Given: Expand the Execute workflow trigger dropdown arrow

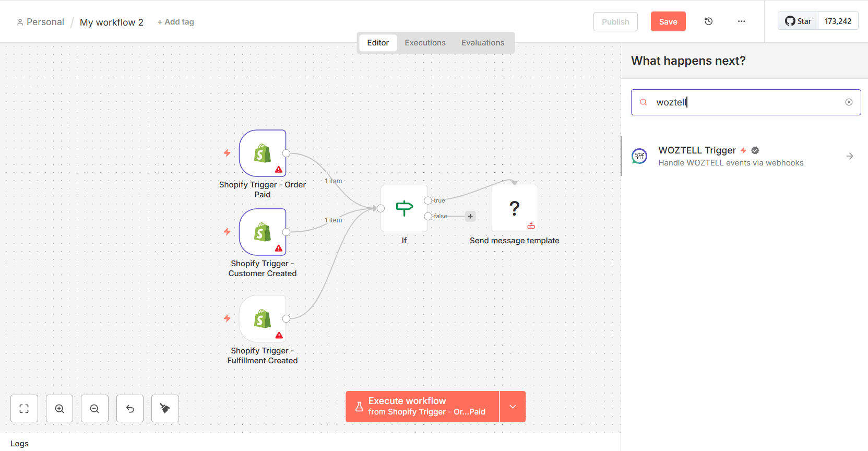Looking at the screenshot, I should (x=513, y=407).
